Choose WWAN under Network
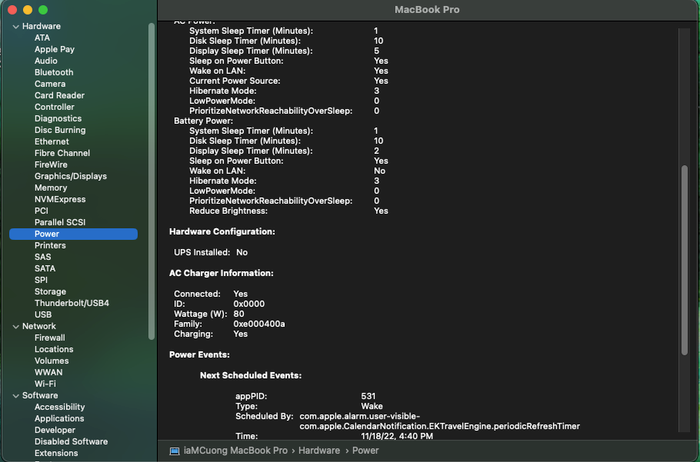 [49, 373]
